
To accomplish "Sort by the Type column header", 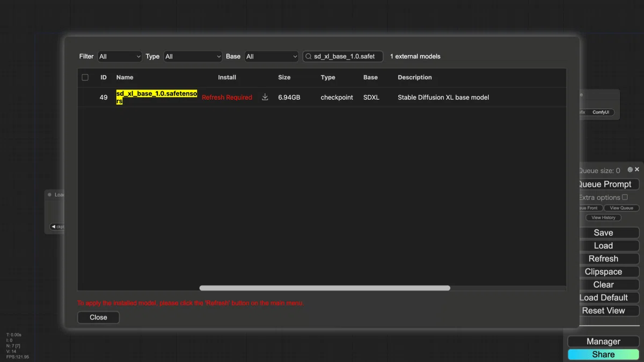I will click(328, 77).
